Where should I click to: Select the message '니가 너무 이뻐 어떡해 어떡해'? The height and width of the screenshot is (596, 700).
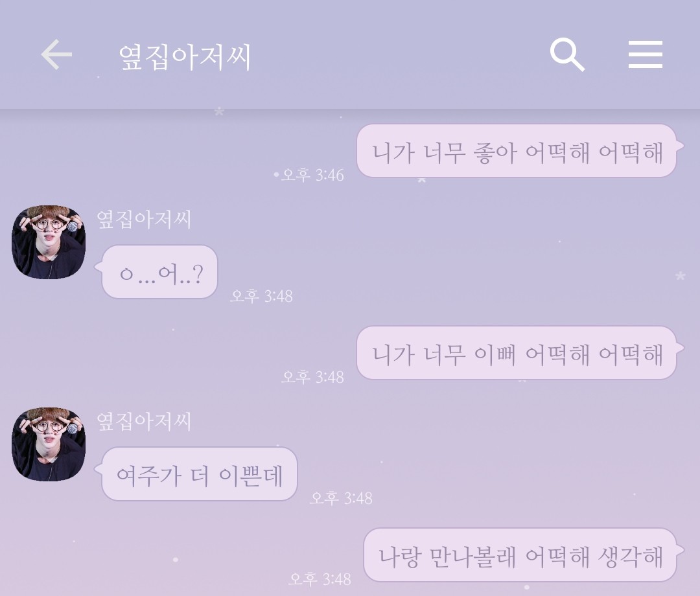[x=518, y=353]
